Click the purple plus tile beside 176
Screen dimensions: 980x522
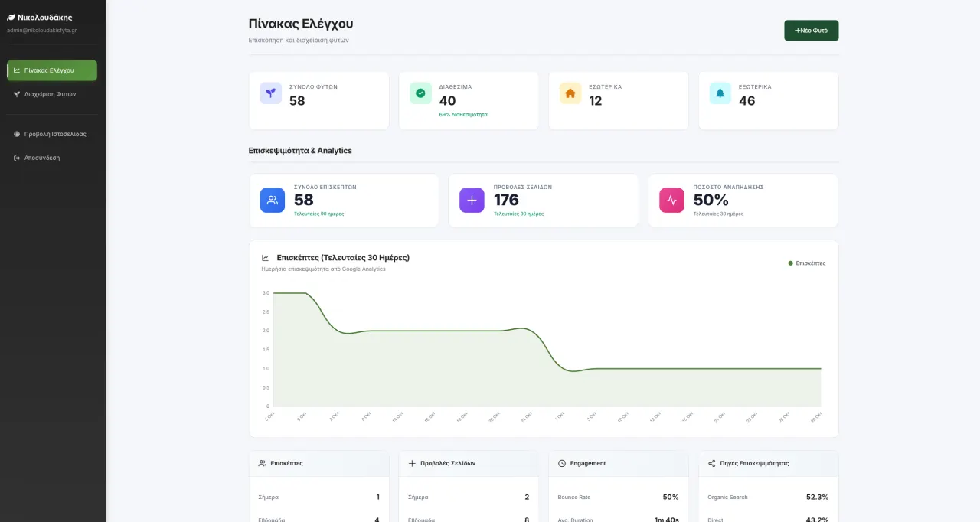[x=472, y=201]
